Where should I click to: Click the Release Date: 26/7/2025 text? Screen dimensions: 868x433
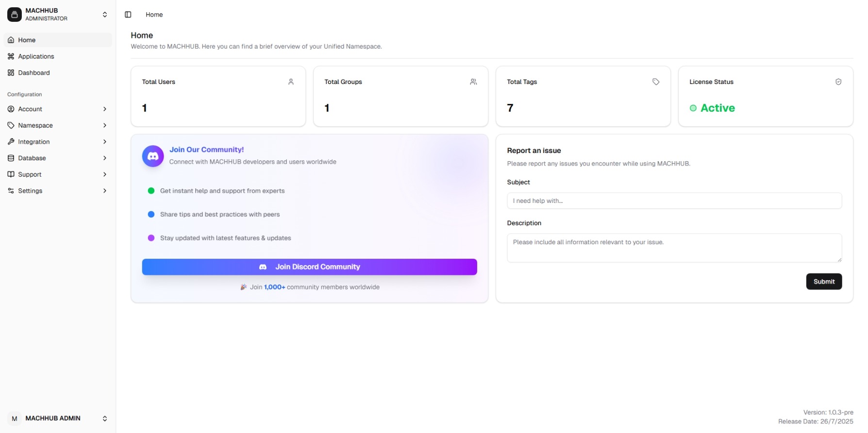click(x=816, y=421)
